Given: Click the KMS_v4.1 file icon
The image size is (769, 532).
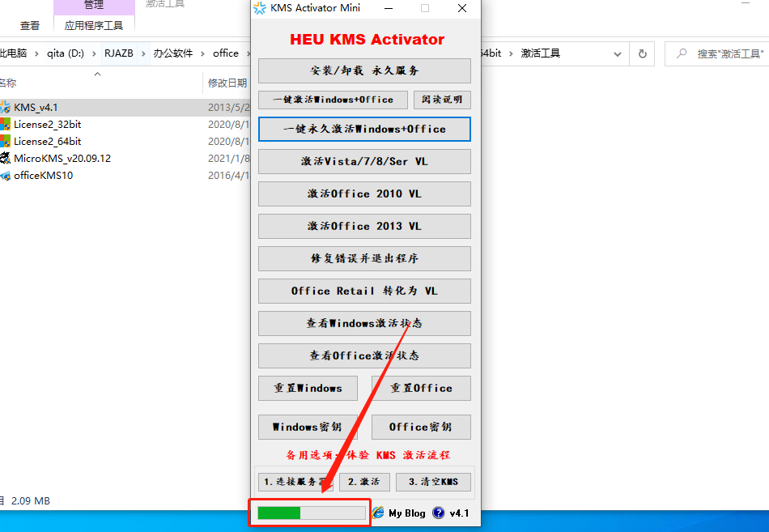Looking at the screenshot, I should 5,107.
